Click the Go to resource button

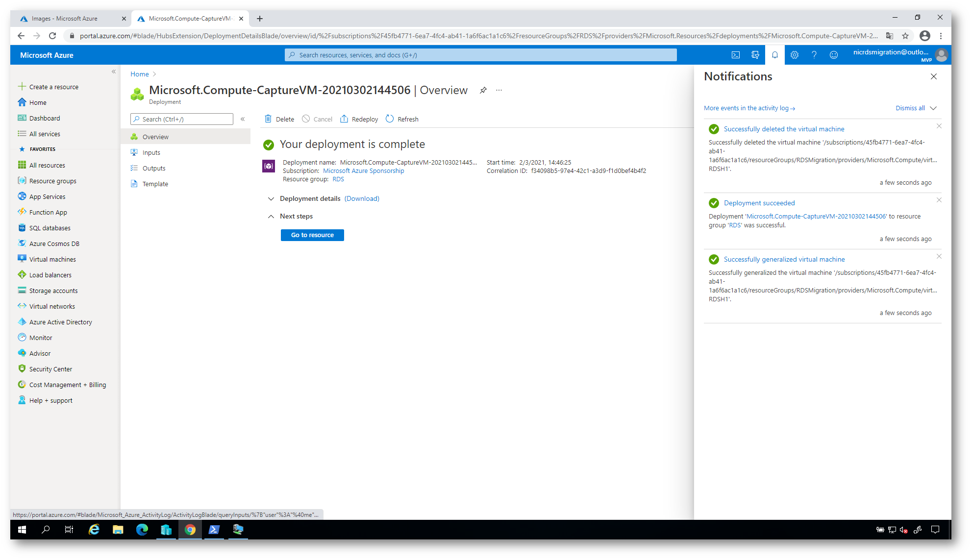(312, 235)
